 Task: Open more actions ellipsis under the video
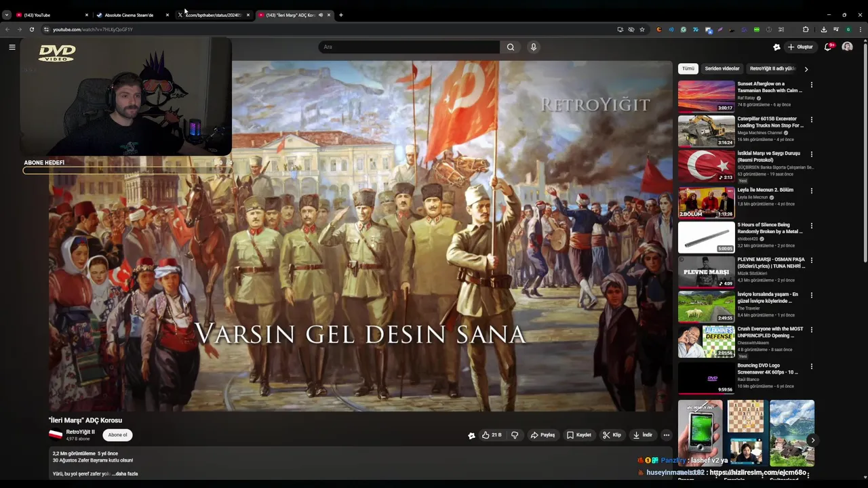pos(667,435)
